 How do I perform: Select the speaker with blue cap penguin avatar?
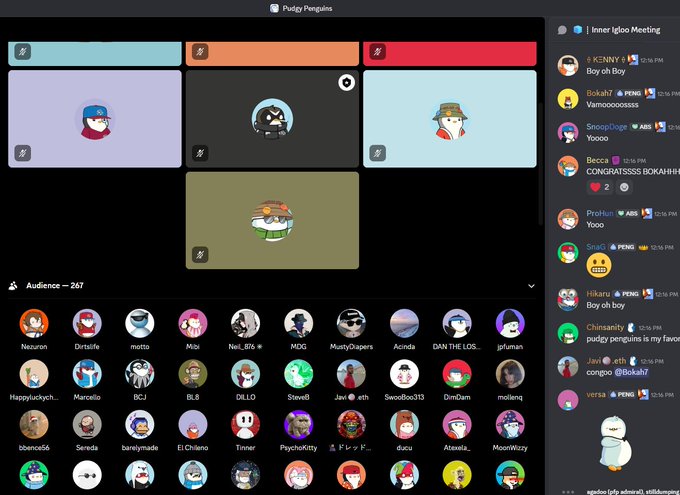pyautogui.click(x=95, y=119)
